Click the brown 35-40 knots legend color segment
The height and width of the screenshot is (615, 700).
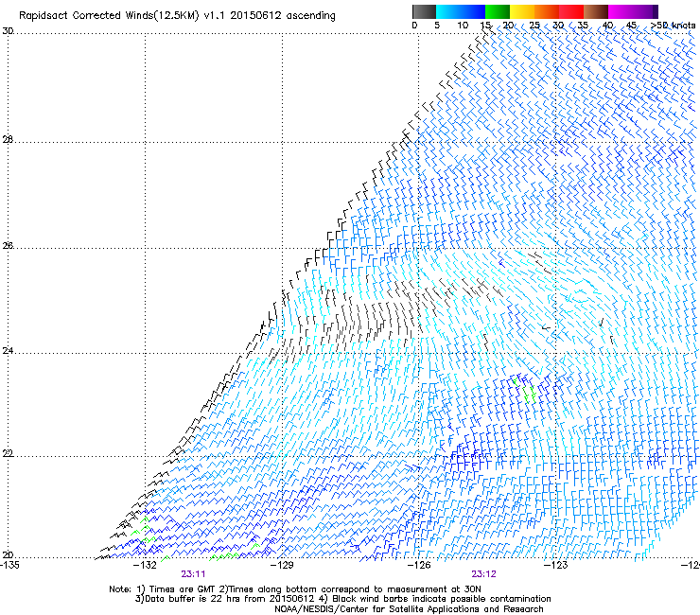pos(596,11)
